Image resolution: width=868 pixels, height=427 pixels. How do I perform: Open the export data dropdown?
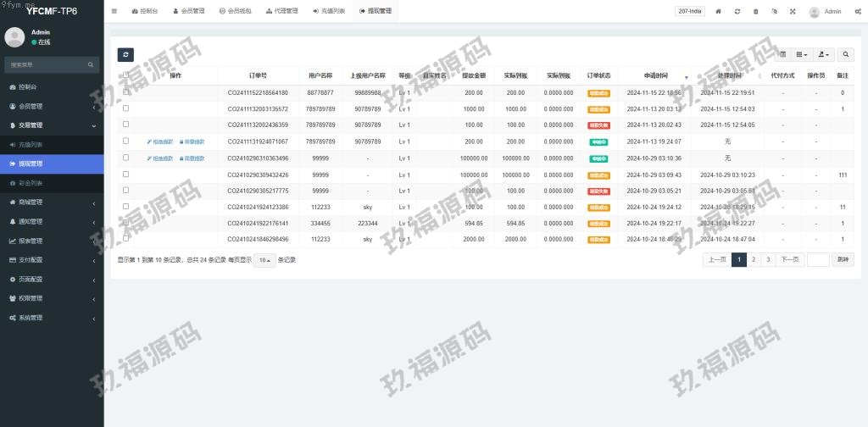[x=823, y=54]
